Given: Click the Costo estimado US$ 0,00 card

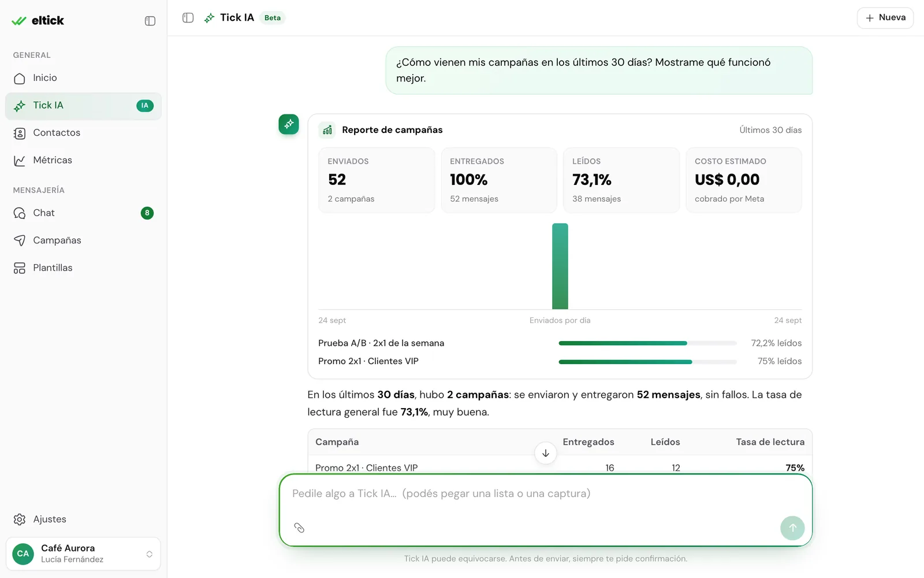Looking at the screenshot, I should [x=744, y=180].
